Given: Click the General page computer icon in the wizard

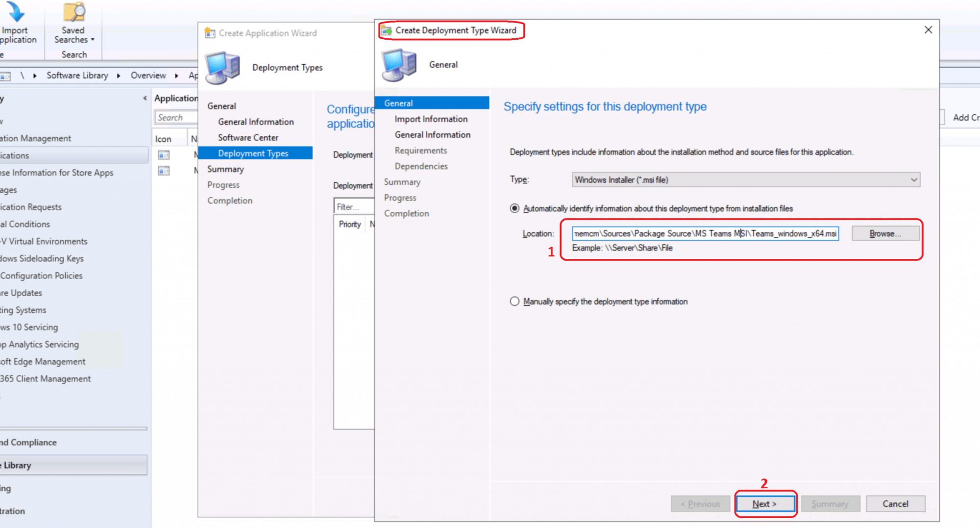Looking at the screenshot, I should coord(398,64).
